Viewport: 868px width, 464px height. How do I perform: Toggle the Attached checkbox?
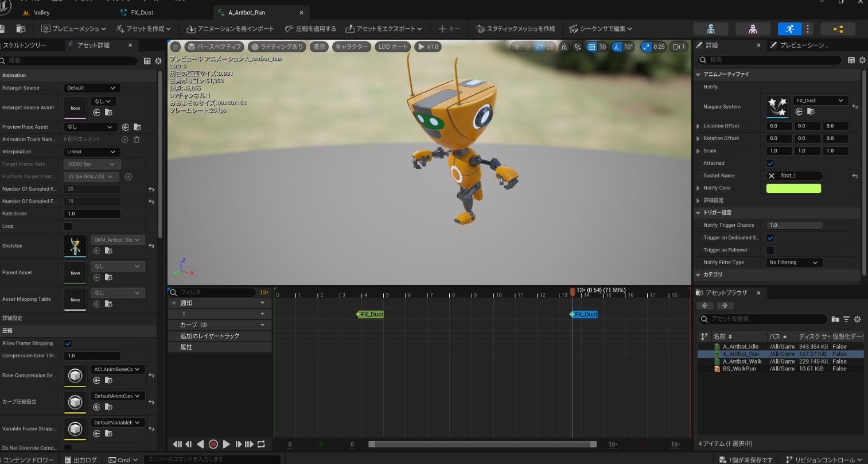click(x=770, y=164)
